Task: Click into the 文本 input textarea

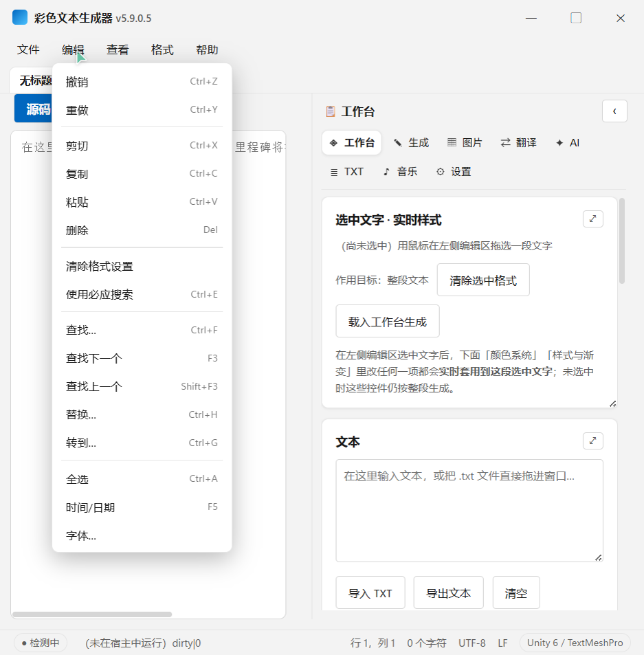Action: tap(469, 511)
